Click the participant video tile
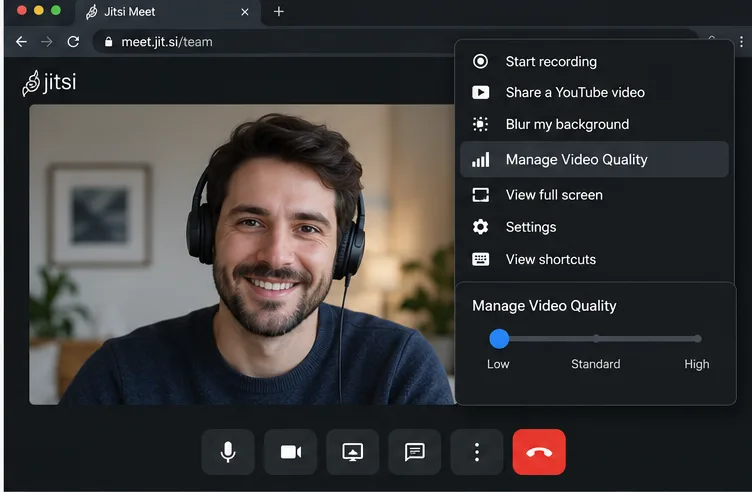The width and height of the screenshot is (752, 492). 242,254
